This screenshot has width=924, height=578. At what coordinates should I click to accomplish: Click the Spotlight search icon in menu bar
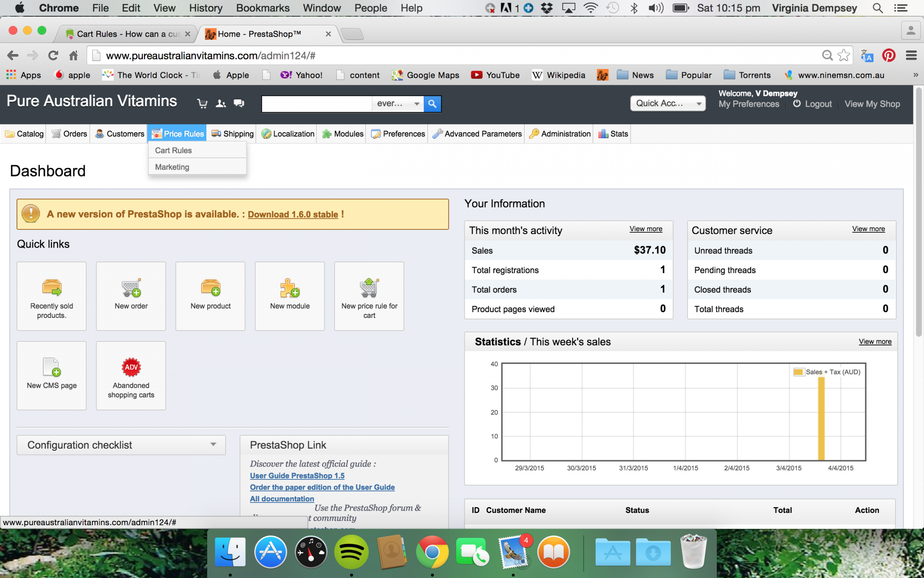[878, 8]
